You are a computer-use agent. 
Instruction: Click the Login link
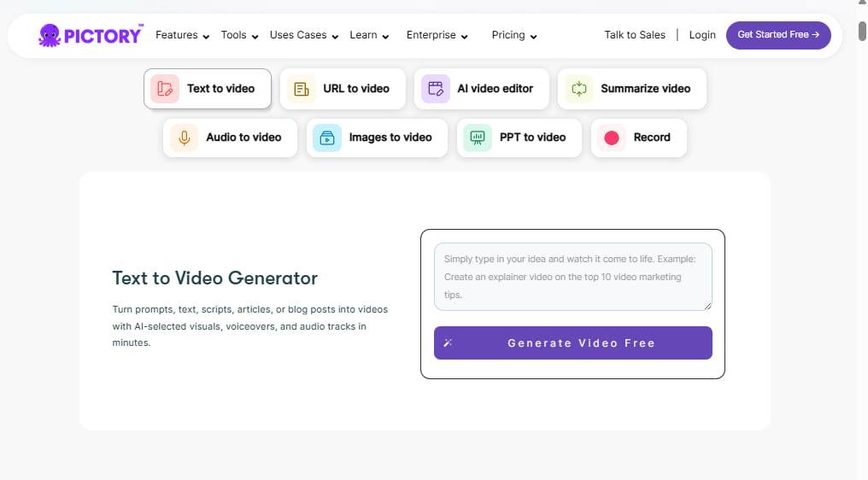click(701, 35)
